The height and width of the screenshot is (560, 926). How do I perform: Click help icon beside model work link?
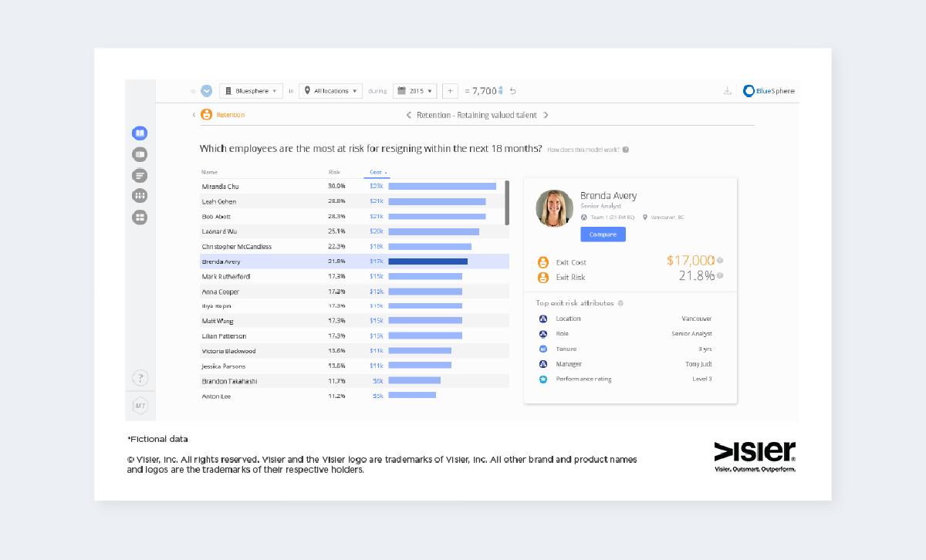626,150
